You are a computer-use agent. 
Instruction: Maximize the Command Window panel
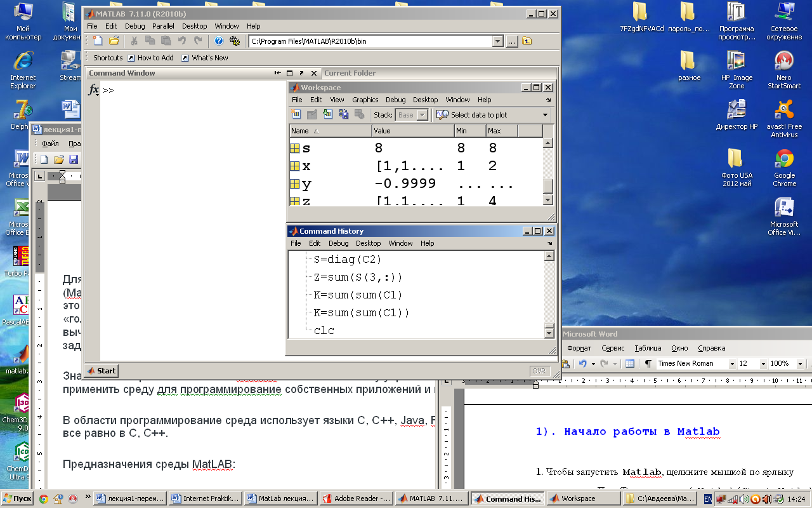tap(290, 73)
